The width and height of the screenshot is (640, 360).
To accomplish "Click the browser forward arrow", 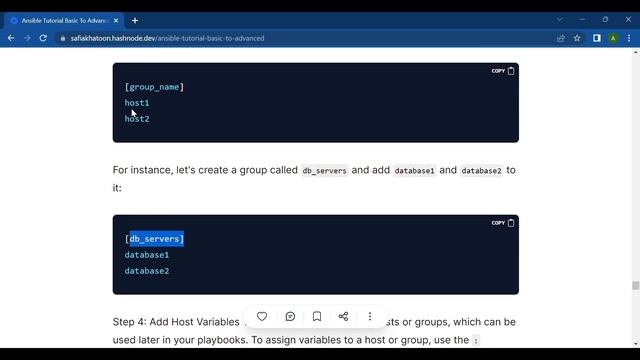I will [27, 38].
